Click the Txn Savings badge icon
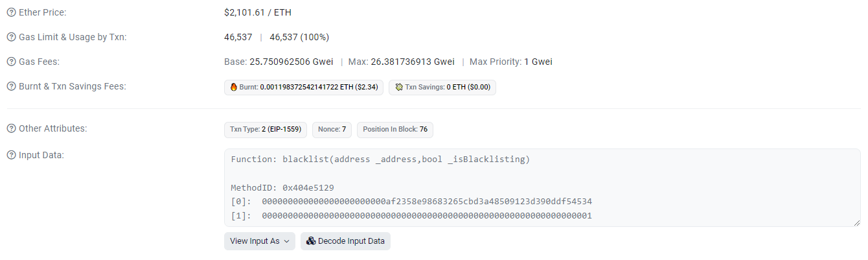This screenshot has height=260, width=868. coord(399,87)
